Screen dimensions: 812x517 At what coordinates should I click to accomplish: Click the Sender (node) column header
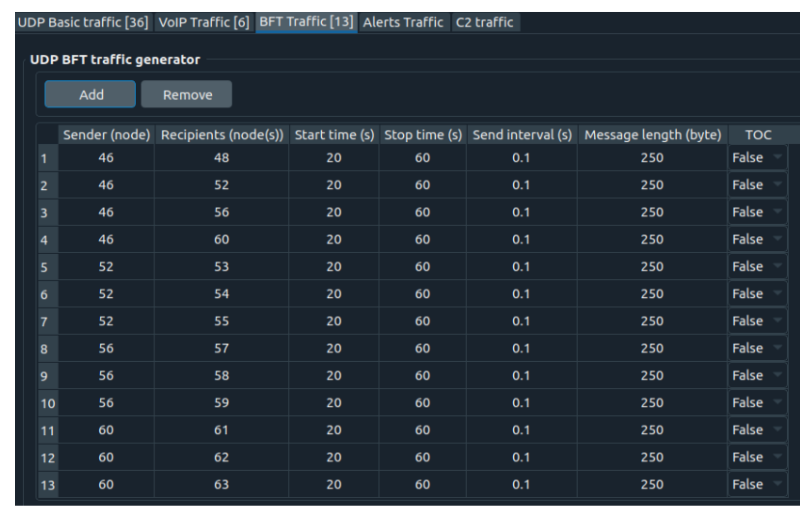tap(106, 135)
